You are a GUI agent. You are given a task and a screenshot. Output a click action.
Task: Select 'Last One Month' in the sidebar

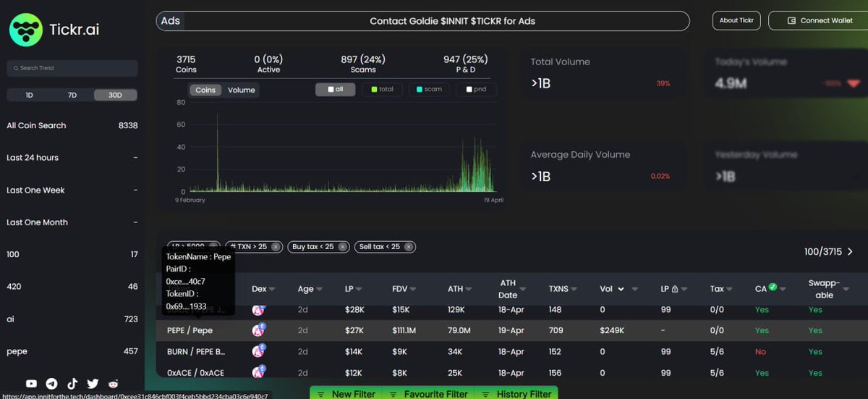72,222
